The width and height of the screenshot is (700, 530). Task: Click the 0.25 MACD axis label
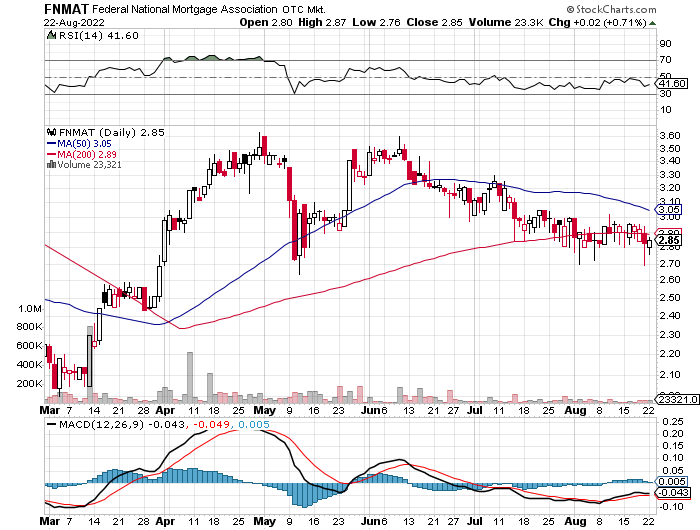(x=673, y=421)
